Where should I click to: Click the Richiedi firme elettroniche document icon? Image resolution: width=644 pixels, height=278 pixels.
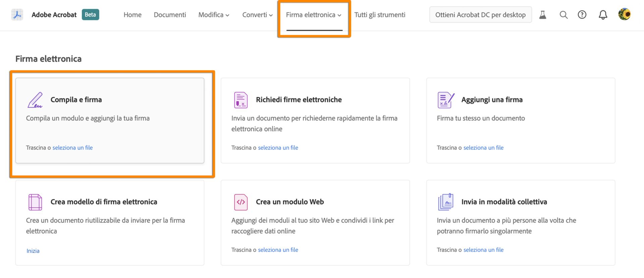(241, 100)
